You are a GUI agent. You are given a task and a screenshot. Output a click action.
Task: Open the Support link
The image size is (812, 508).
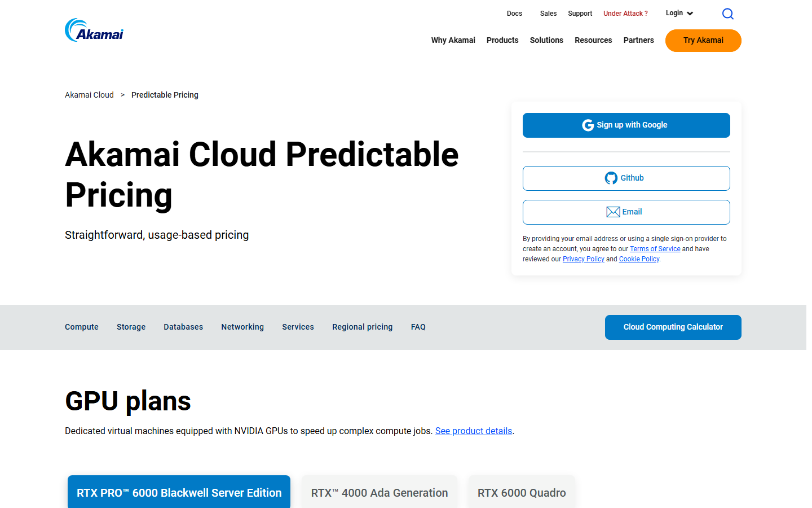point(580,14)
